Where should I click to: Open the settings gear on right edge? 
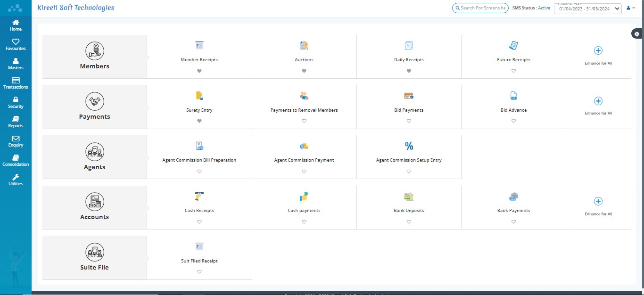tap(637, 34)
